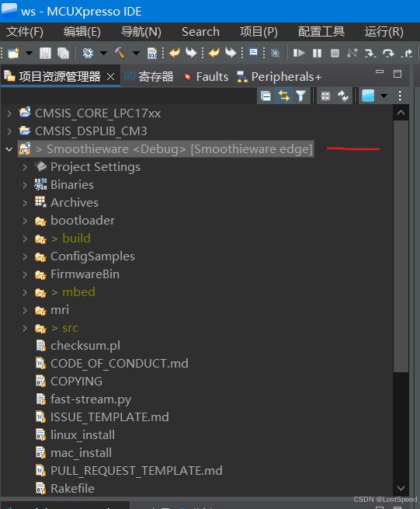
Task: Select the fast-stream.py file
Action: pyautogui.click(x=91, y=399)
